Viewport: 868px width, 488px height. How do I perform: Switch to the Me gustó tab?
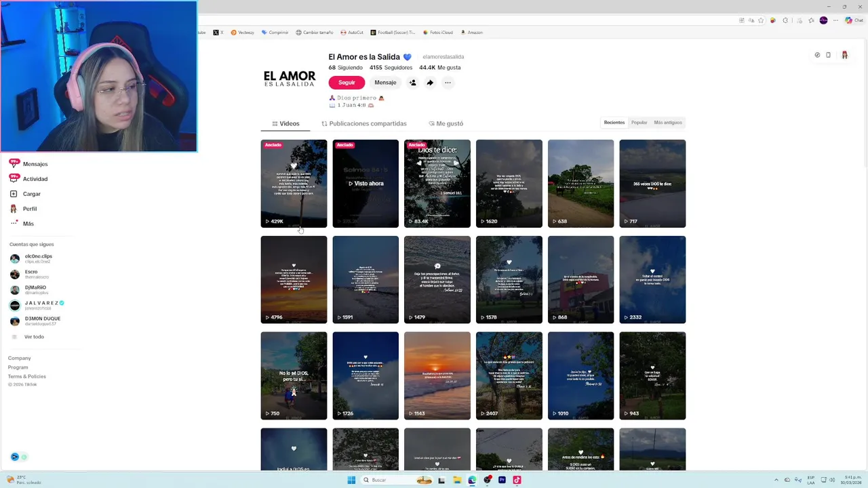tap(446, 123)
